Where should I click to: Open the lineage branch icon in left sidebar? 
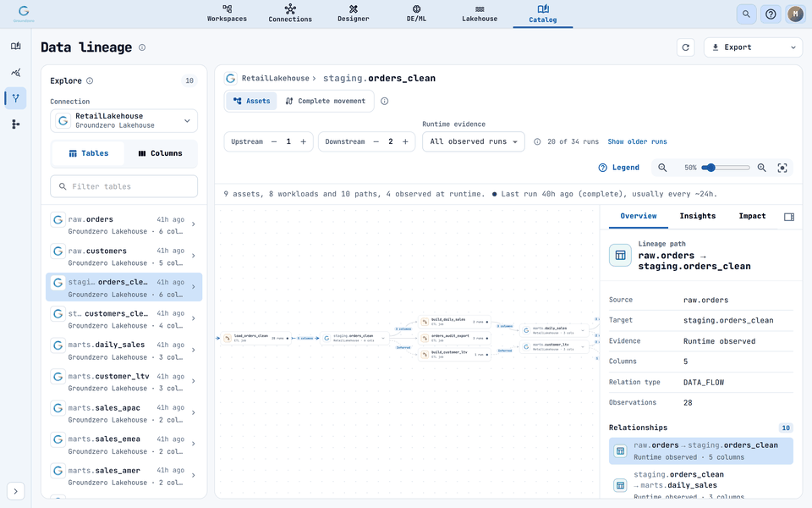coord(15,98)
